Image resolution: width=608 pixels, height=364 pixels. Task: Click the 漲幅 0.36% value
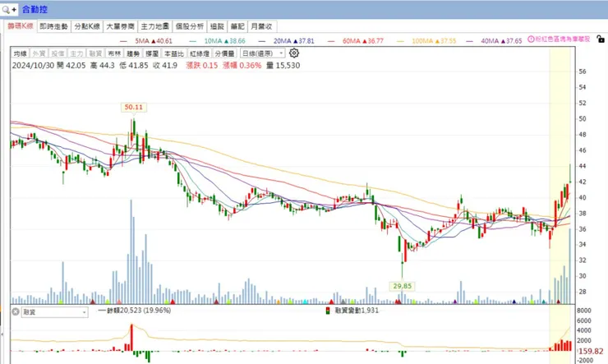[242, 66]
